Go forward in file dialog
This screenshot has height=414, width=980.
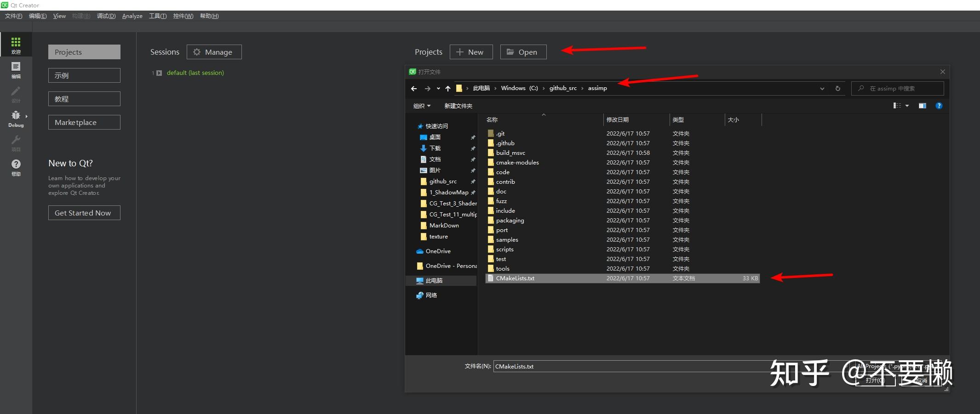[428, 88]
